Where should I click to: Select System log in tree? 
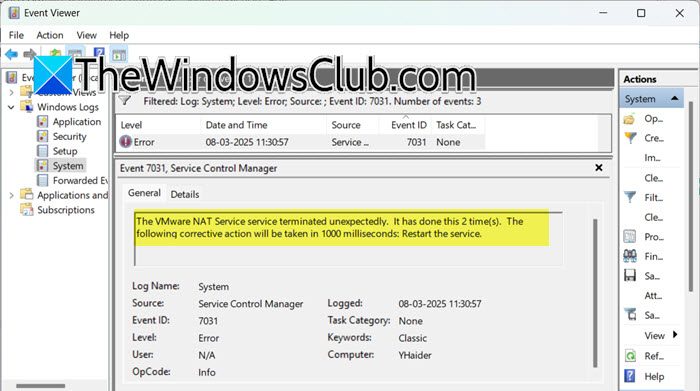[x=68, y=166]
